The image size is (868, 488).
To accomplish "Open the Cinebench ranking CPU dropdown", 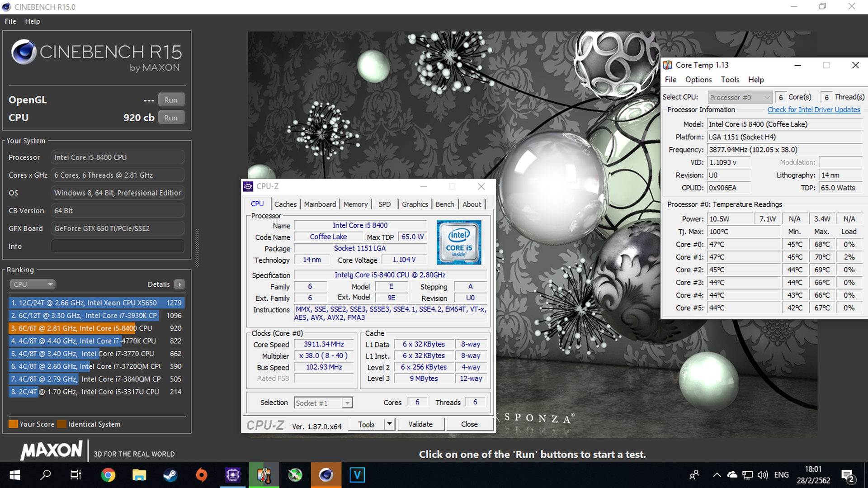I will tap(32, 284).
